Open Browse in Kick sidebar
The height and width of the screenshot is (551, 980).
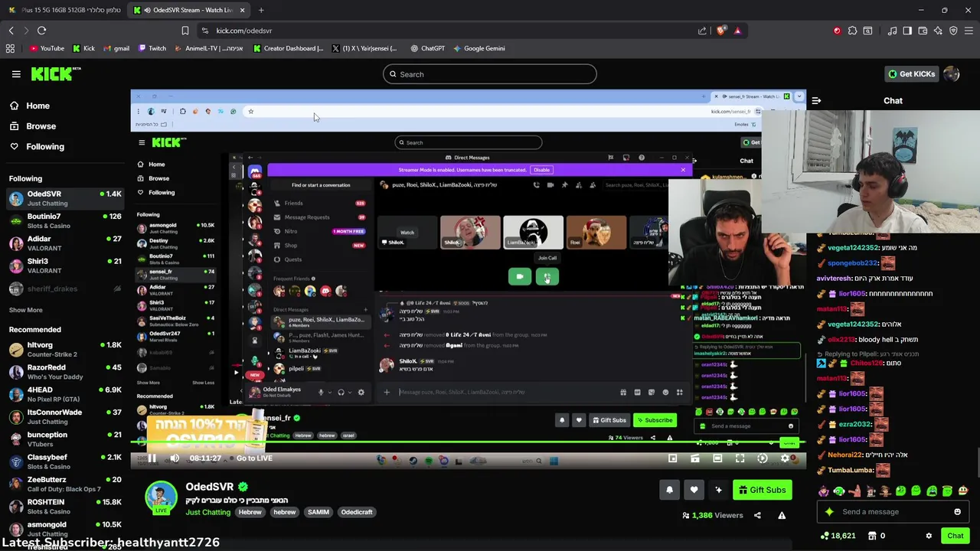pos(32,126)
